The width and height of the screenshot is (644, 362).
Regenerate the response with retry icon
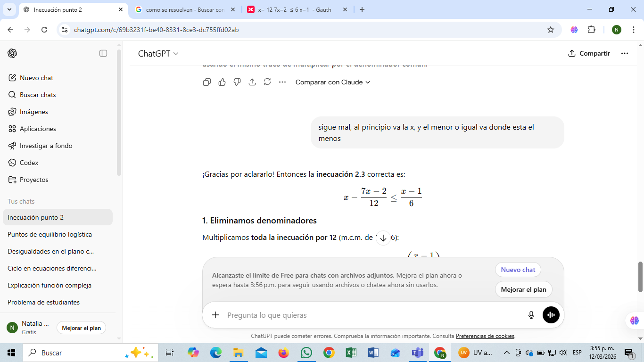click(267, 82)
